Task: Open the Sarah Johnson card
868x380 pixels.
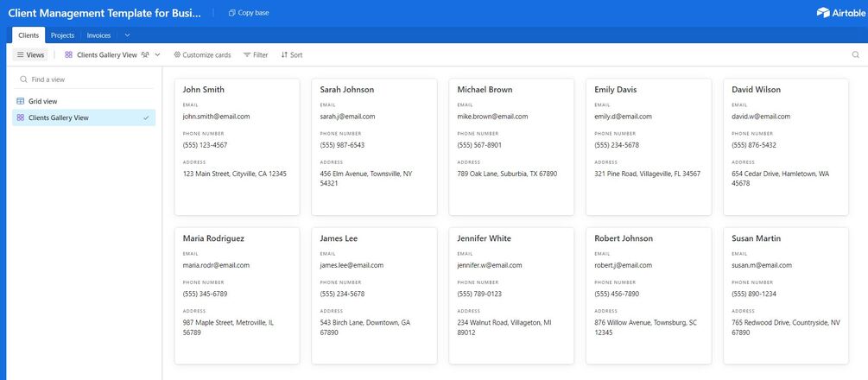Action: coord(374,147)
